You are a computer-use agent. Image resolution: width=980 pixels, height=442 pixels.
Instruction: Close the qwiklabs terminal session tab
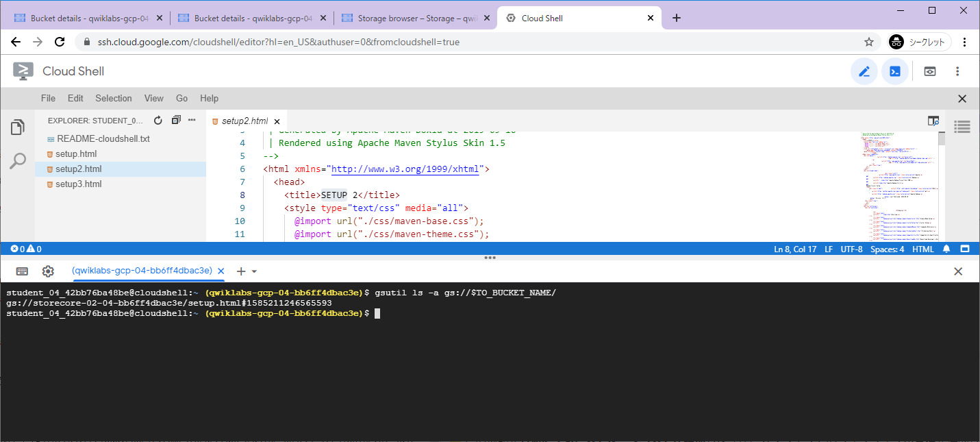pyautogui.click(x=221, y=271)
